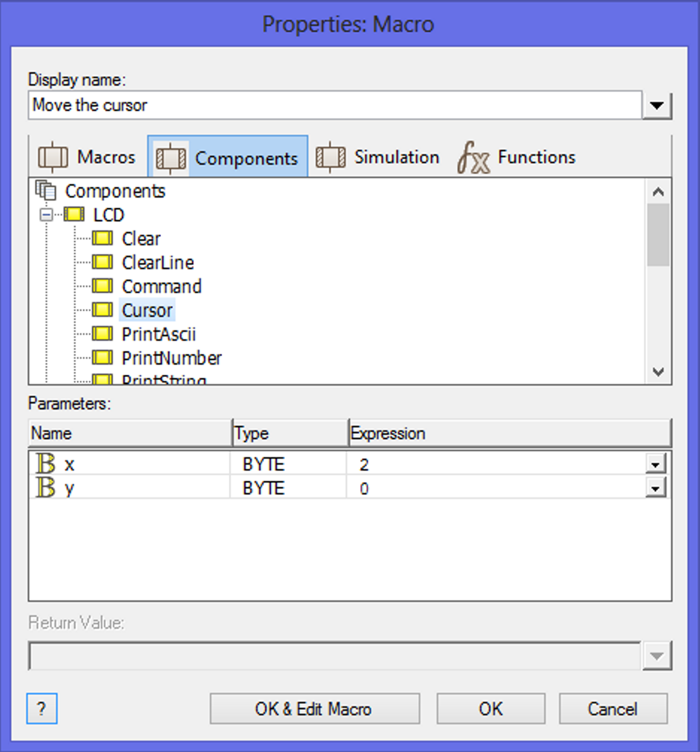Open the Display name dropdown arrow
Viewport: 700px width, 752px height.
[657, 105]
